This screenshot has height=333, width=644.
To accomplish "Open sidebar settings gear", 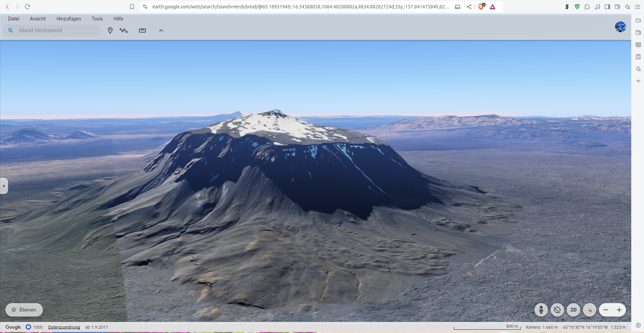I will pos(638,325).
